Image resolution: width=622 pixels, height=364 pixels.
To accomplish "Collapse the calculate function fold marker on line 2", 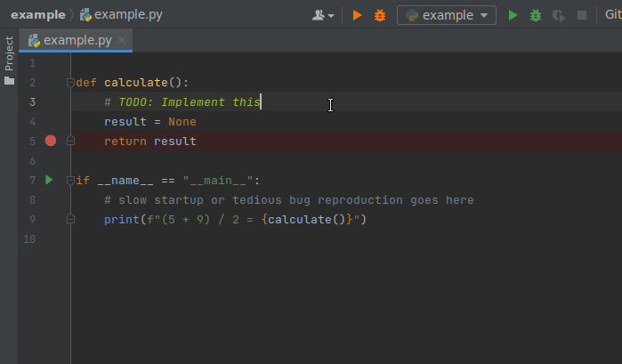I will pos(70,83).
